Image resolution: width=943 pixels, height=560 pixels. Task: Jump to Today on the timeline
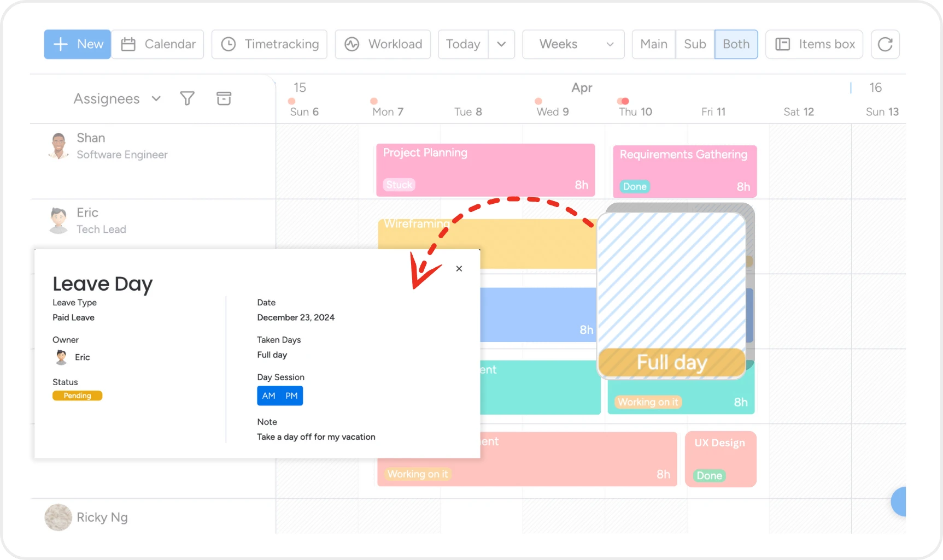462,44
